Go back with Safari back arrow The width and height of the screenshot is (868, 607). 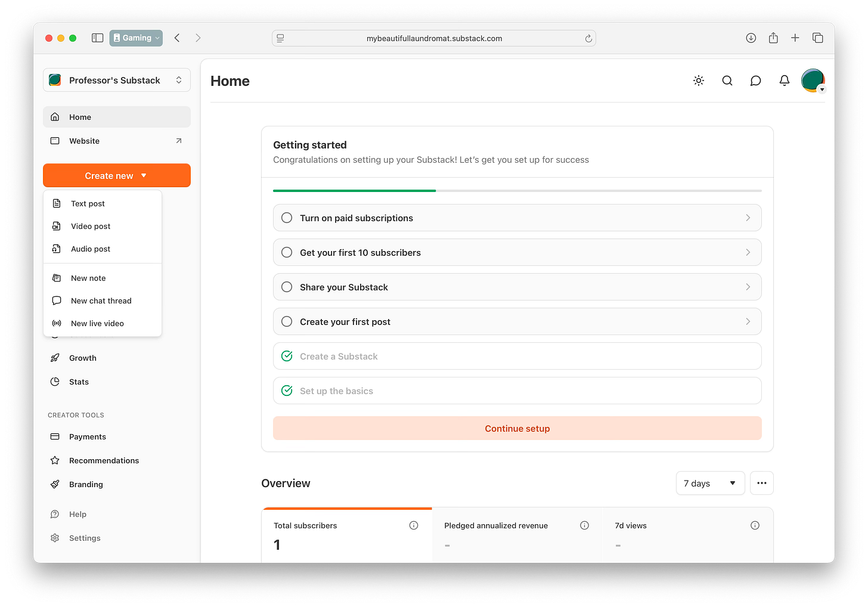[177, 38]
